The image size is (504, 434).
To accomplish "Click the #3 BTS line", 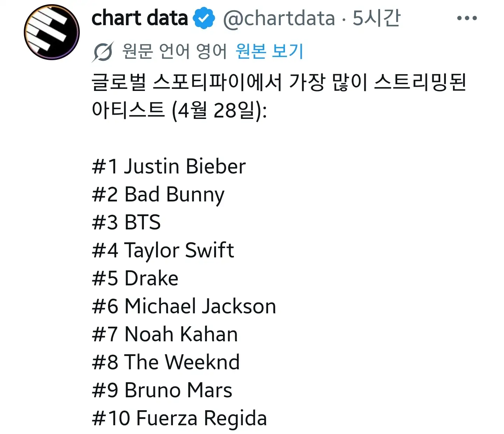I will [x=126, y=222].
